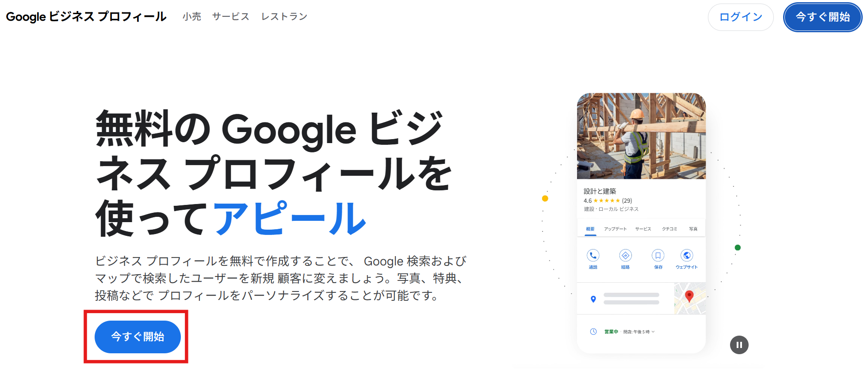Open the 写真 photos tab
Screen dimensions: 868x382
(693, 229)
